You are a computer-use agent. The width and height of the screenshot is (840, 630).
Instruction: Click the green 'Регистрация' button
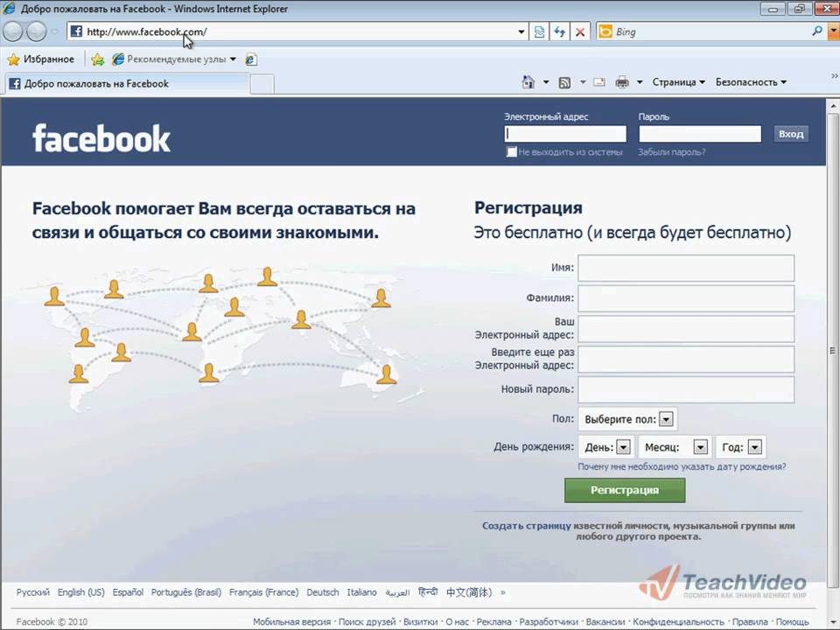coord(625,490)
